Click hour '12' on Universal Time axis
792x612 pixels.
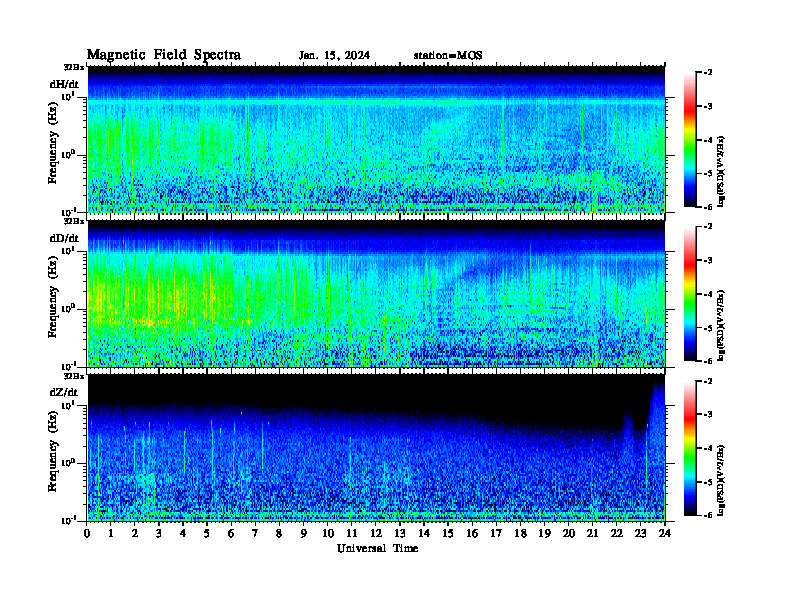pyautogui.click(x=376, y=533)
